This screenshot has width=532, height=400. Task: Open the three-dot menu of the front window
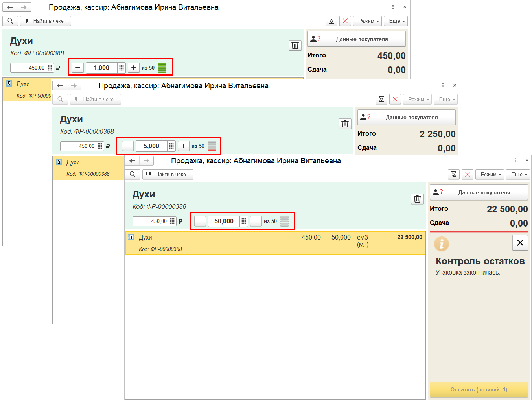[x=515, y=160]
